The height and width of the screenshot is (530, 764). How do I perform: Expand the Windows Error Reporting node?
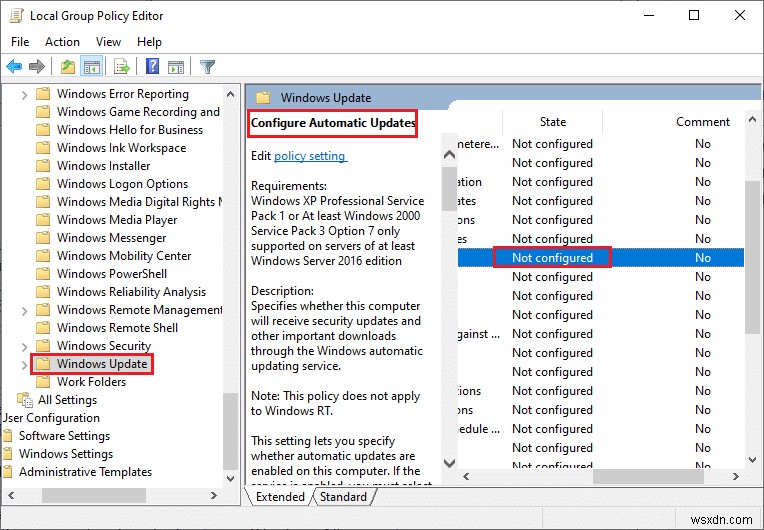pos(24,95)
